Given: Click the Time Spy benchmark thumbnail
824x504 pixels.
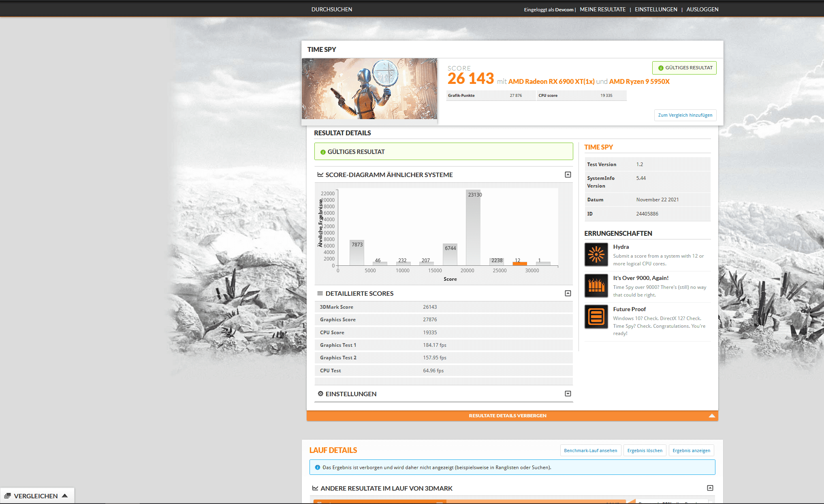Looking at the screenshot, I should coord(369,89).
